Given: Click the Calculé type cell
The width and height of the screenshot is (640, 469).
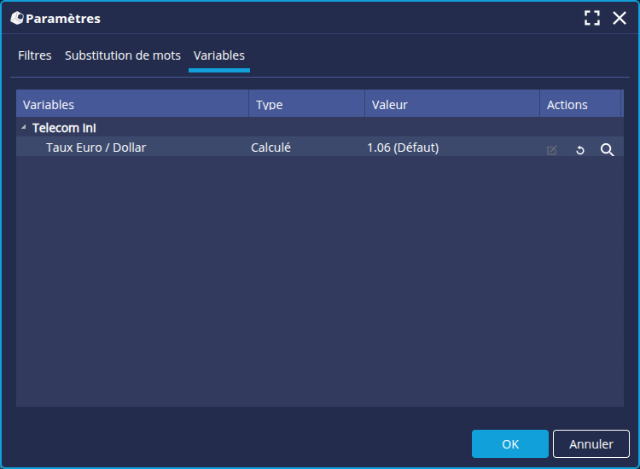Looking at the screenshot, I should [271, 148].
